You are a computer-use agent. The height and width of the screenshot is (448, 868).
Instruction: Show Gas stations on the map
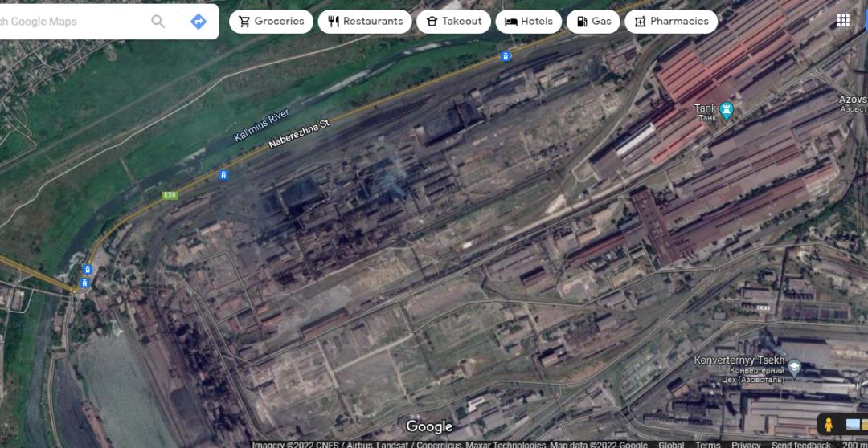(x=593, y=22)
